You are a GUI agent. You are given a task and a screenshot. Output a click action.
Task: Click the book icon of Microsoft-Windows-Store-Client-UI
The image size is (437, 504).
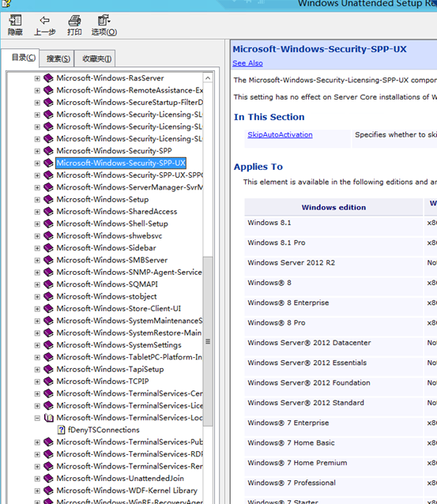click(x=48, y=309)
